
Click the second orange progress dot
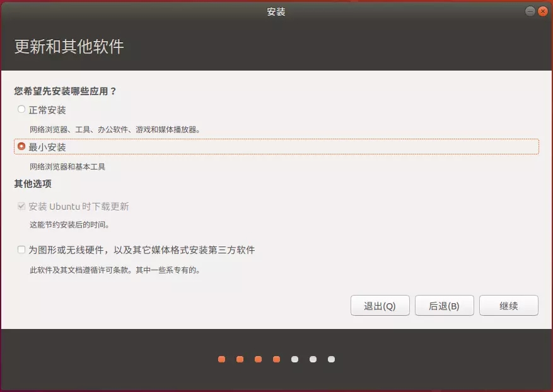[x=240, y=359]
